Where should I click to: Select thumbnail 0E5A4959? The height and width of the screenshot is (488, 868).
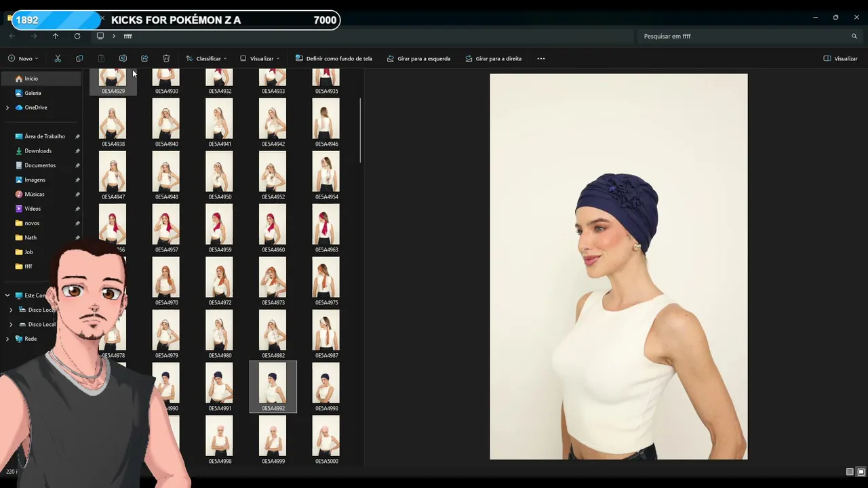pos(220,228)
